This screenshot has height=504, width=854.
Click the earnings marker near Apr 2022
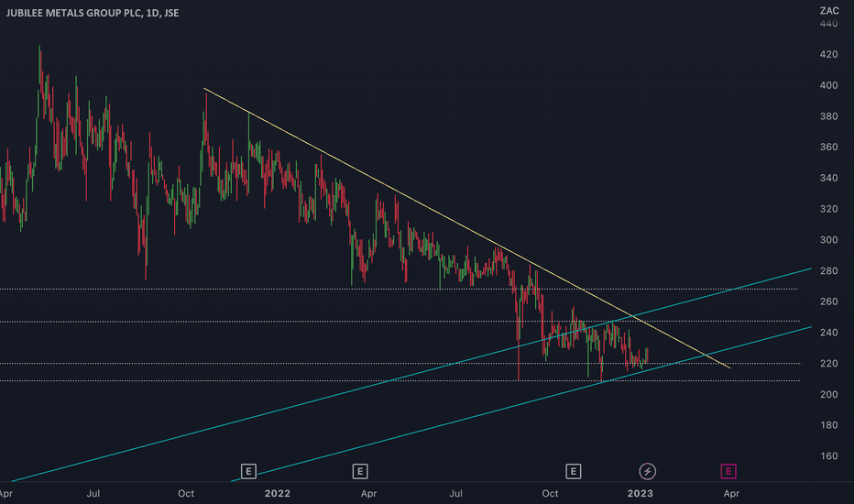360,471
